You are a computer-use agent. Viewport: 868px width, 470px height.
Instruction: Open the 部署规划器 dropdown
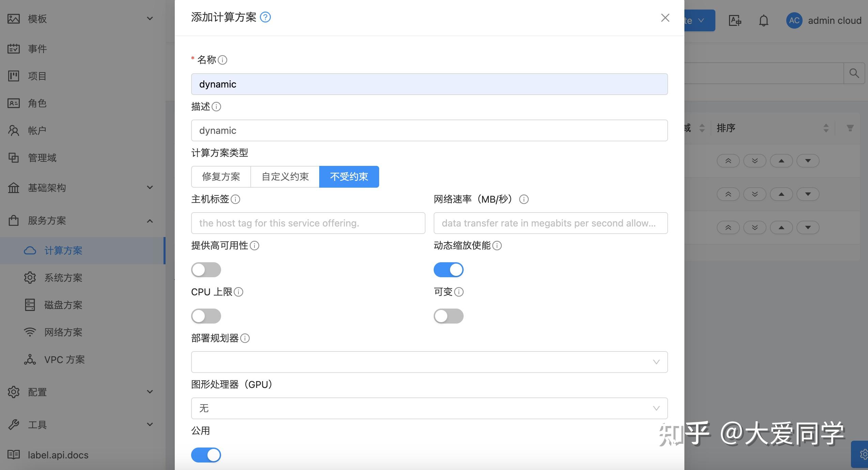point(429,362)
